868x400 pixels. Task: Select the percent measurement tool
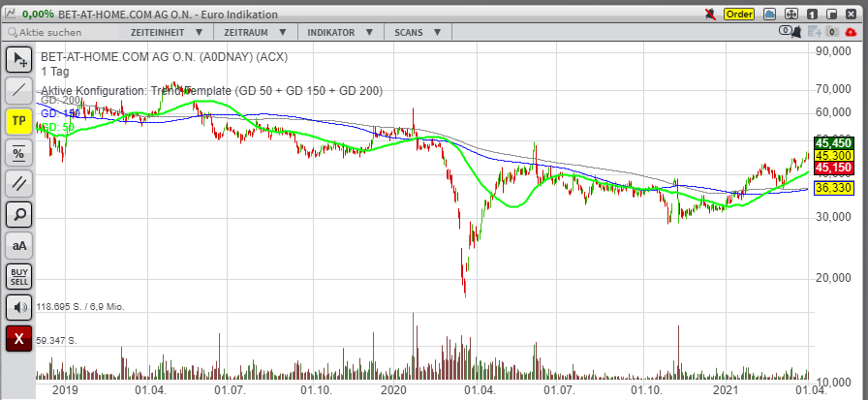(x=19, y=153)
